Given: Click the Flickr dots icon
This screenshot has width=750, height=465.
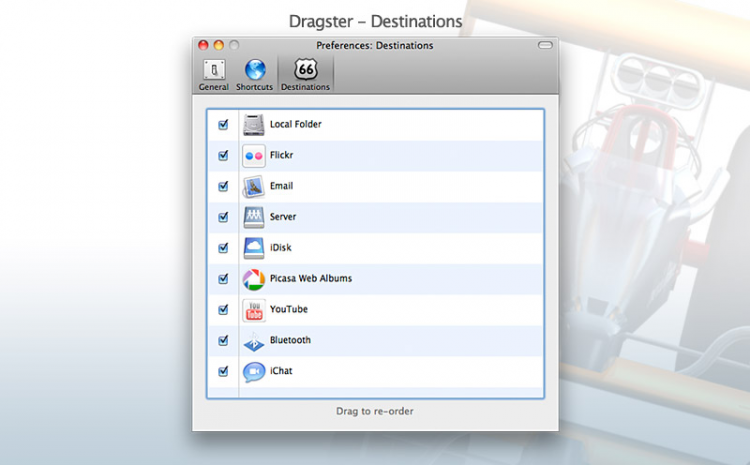Looking at the screenshot, I should (x=254, y=156).
